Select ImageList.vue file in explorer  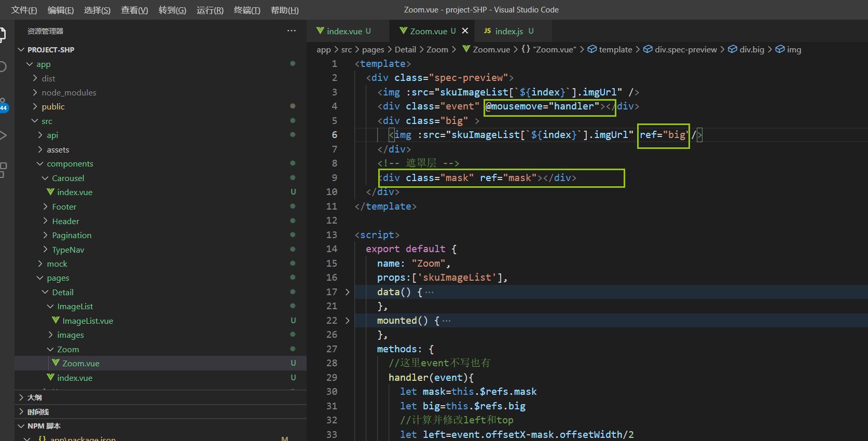[160, 321]
